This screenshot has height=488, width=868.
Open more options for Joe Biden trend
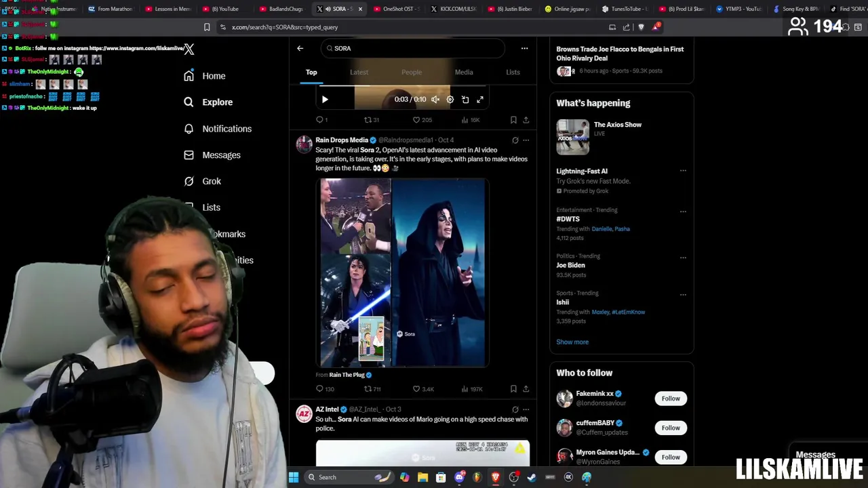click(683, 258)
